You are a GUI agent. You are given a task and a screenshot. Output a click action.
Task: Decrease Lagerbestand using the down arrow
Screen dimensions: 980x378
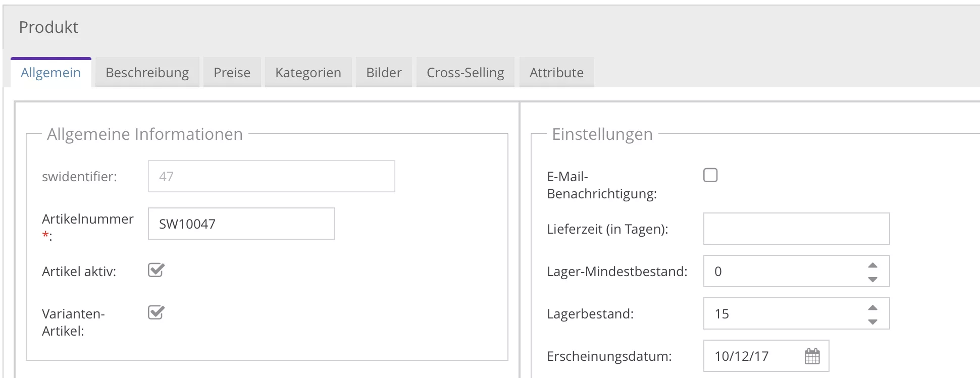click(872, 321)
